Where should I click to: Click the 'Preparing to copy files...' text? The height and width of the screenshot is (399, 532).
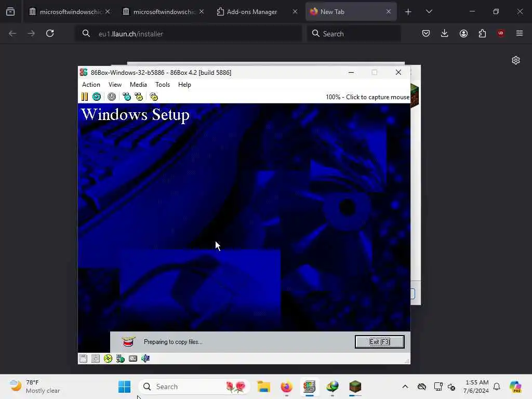pos(173,342)
